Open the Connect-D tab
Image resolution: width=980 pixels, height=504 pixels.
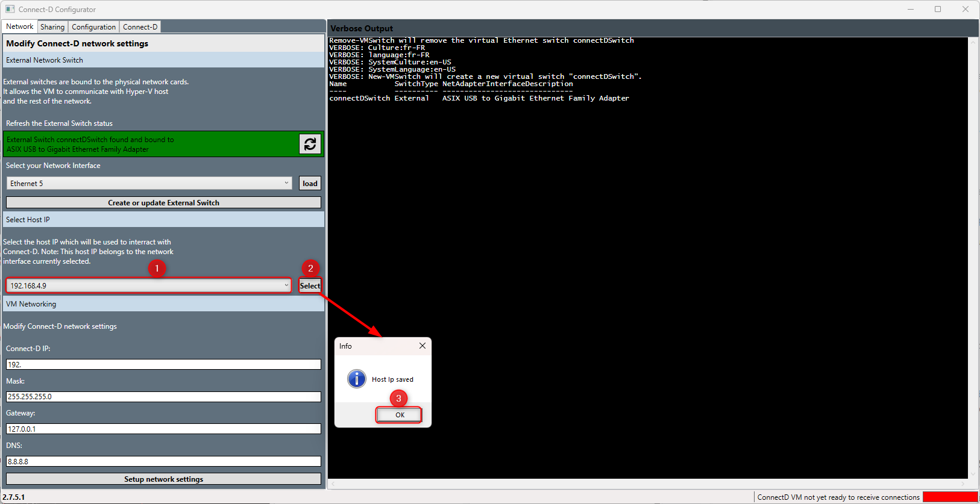pos(140,27)
